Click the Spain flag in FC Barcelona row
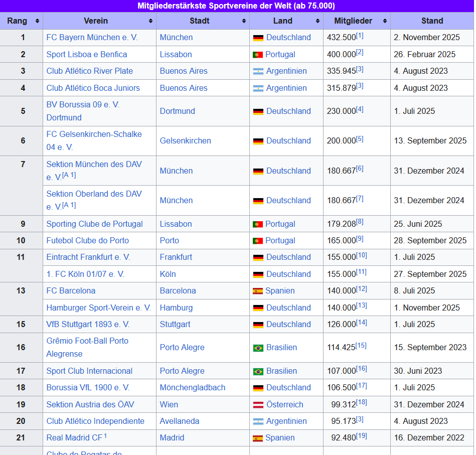Screen dimensions: 476x455 click(258, 291)
